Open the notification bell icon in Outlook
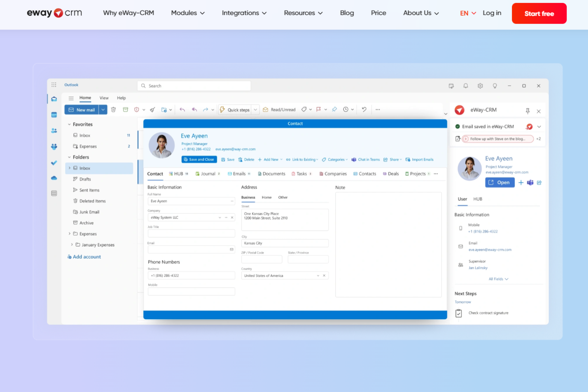 pyautogui.click(x=466, y=86)
